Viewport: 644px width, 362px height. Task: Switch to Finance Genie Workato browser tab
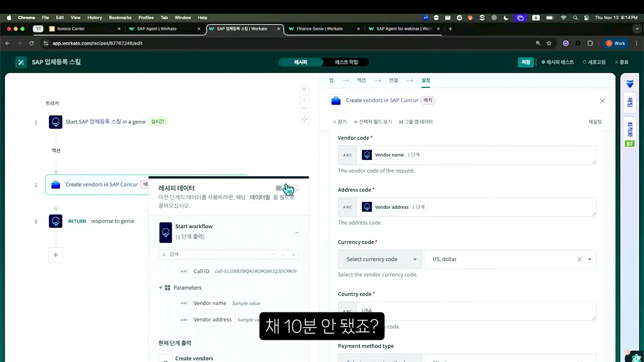[x=324, y=29]
